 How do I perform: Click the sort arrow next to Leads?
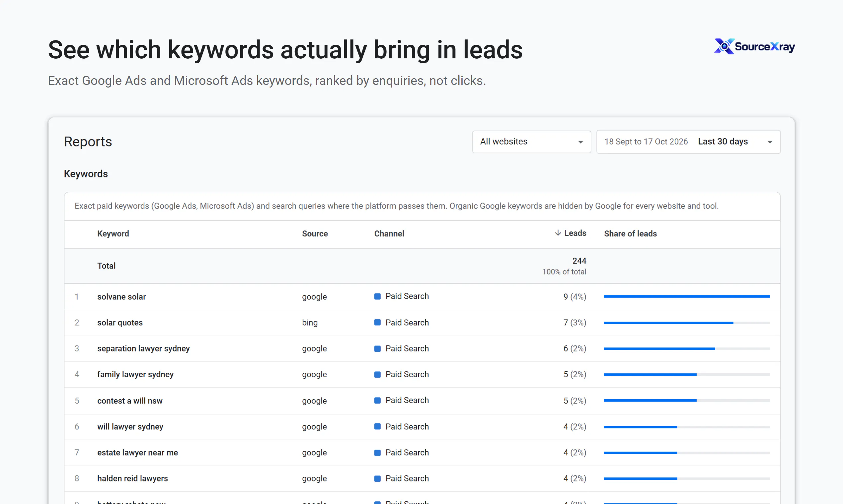pyautogui.click(x=558, y=233)
